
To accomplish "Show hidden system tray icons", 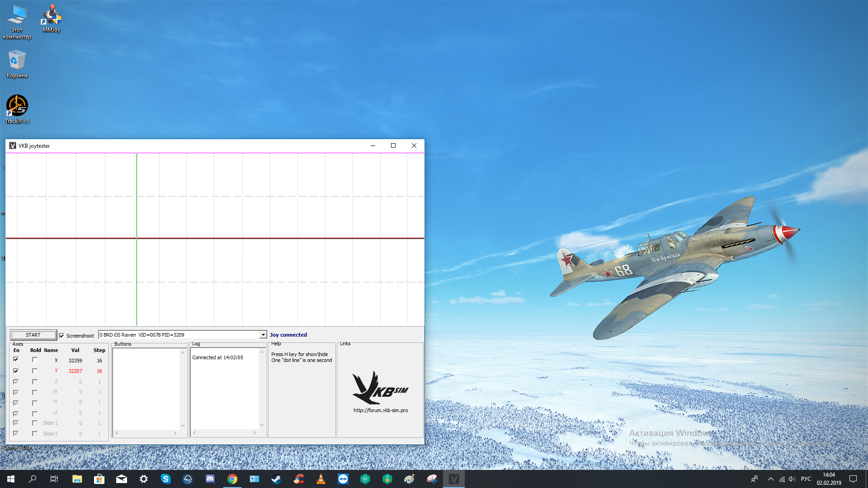I will [771, 479].
